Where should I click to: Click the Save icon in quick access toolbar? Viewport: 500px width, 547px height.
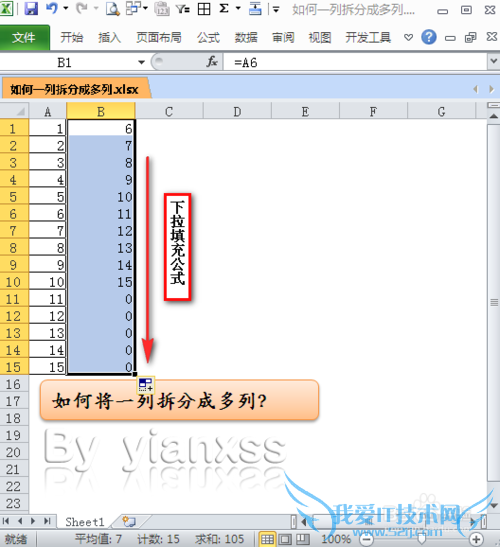click(31, 8)
